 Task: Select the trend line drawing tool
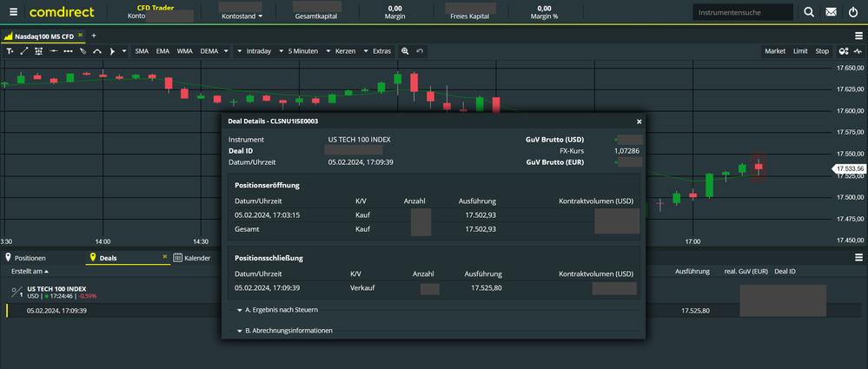pyautogui.click(x=24, y=51)
